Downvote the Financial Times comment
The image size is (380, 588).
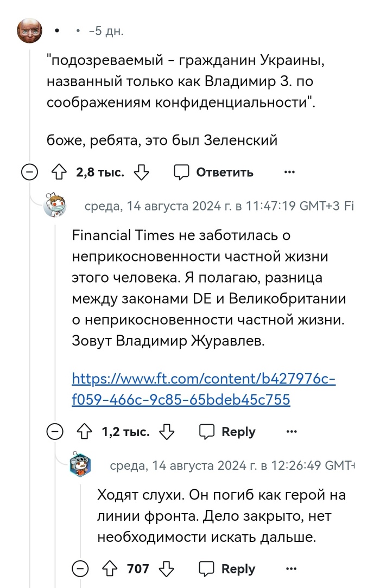coord(167,432)
